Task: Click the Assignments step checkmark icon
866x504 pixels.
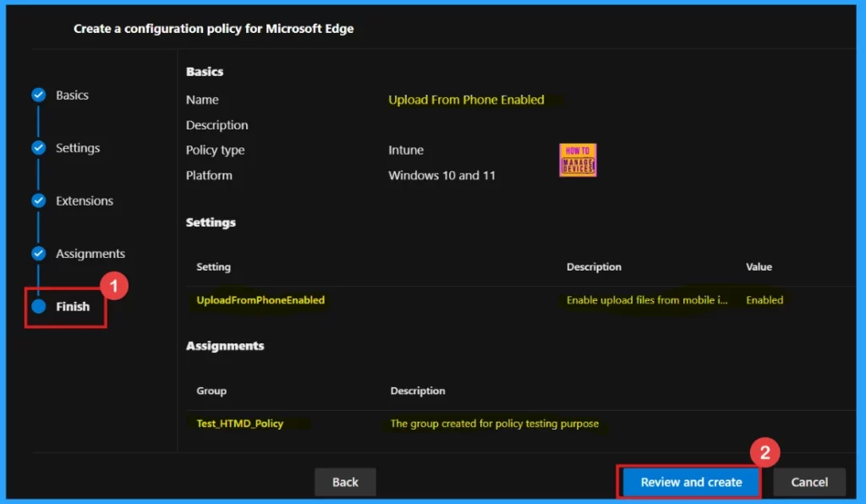Action: [39, 254]
